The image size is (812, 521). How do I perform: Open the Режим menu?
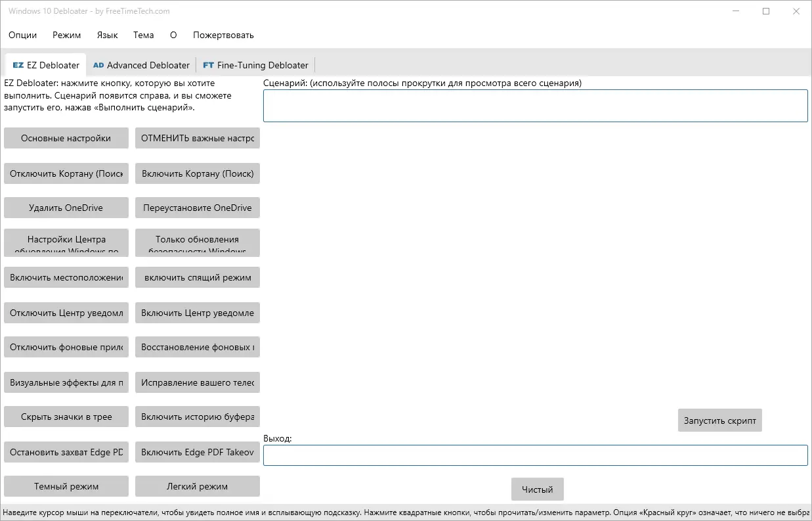coord(66,35)
